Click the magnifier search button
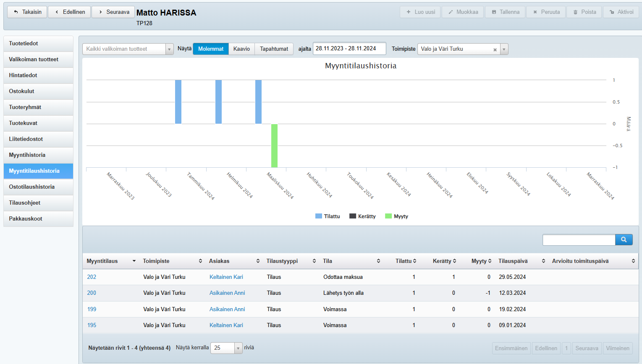Screen dimensions: 642x364 (x=624, y=239)
